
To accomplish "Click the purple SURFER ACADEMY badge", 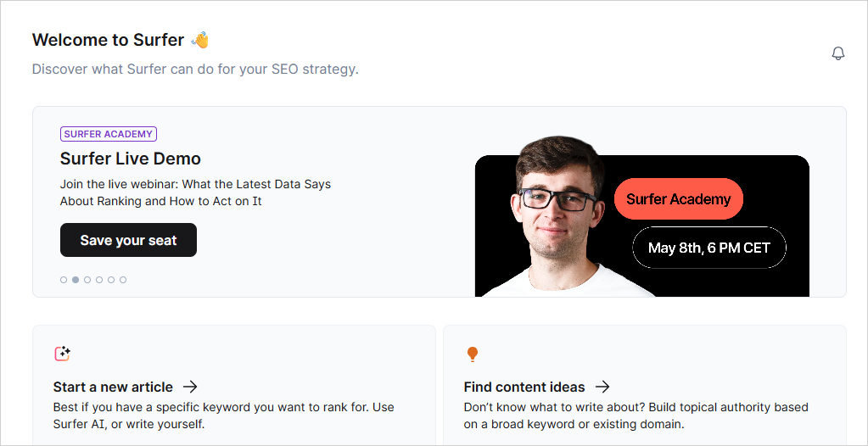I will [x=109, y=134].
